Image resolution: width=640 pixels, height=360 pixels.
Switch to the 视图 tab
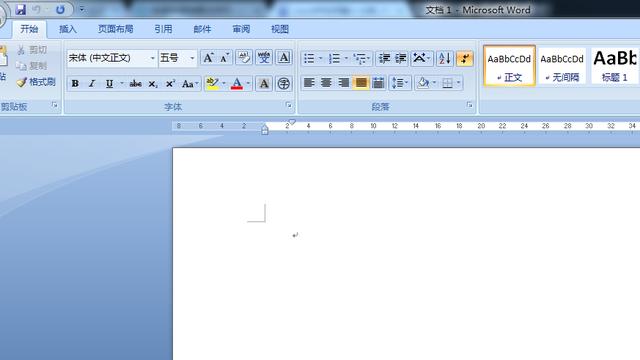(280, 29)
